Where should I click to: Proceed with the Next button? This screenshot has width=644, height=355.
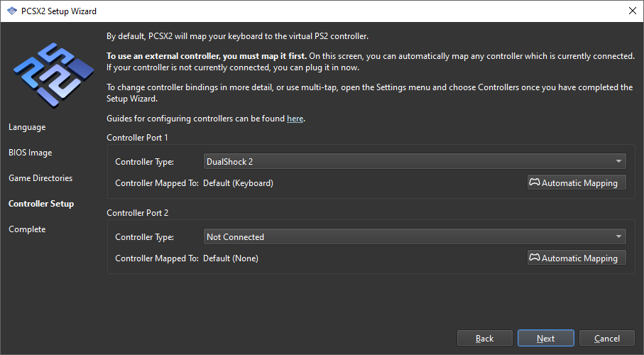coord(545,339)
